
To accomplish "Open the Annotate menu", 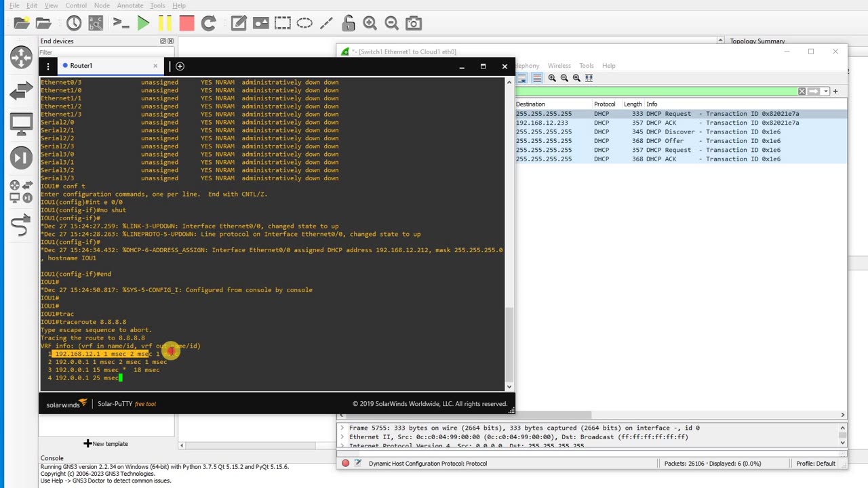I will click(x=130, y=5).
